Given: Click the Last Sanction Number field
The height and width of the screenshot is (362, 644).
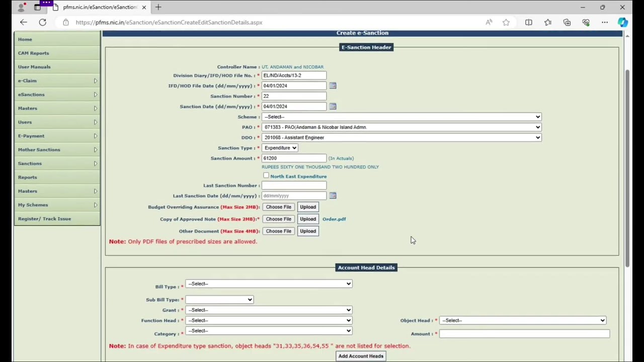Looking at the screenshot, I should pyautogui.click(x=294, y=186).
